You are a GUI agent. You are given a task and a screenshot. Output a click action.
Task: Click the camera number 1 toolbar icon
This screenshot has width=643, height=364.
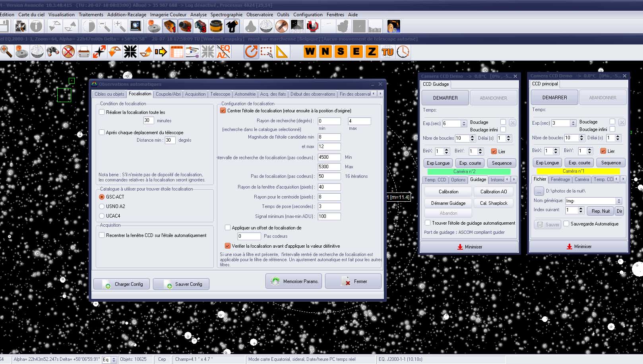coord(169,27)
